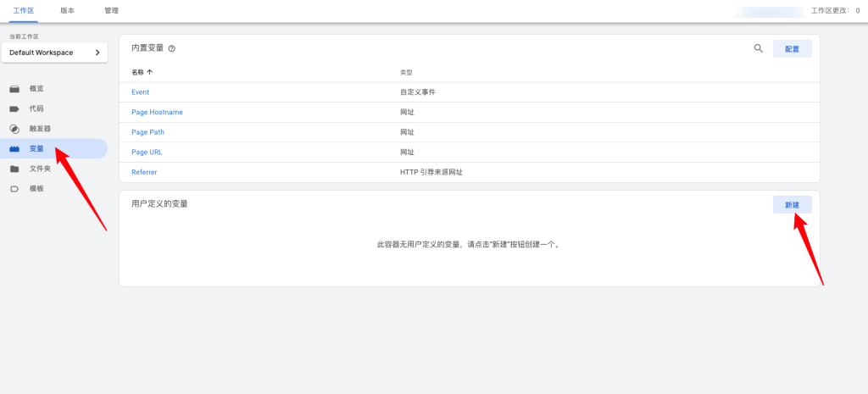Image resolution: width=868 pixels, height=394 pixels.
Task: Click the 概览 overview icon in sidebar
Action: 15,88
